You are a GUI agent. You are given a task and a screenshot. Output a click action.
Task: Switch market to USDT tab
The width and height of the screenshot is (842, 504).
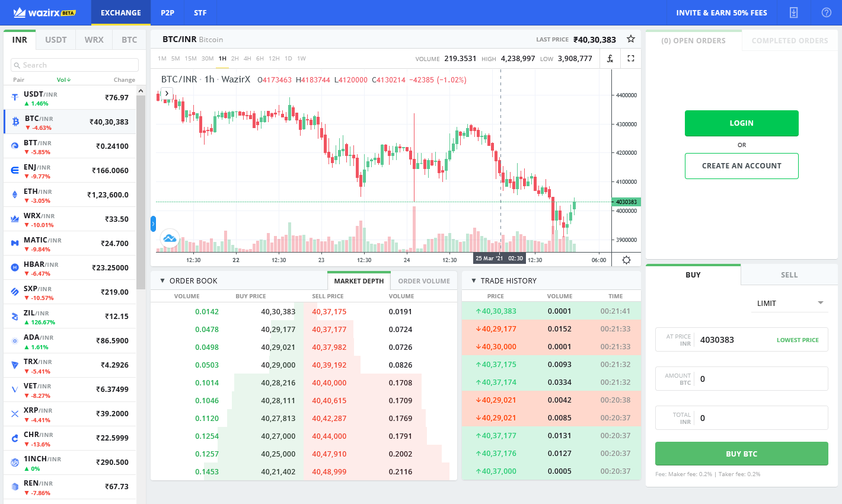click(56, 40)
